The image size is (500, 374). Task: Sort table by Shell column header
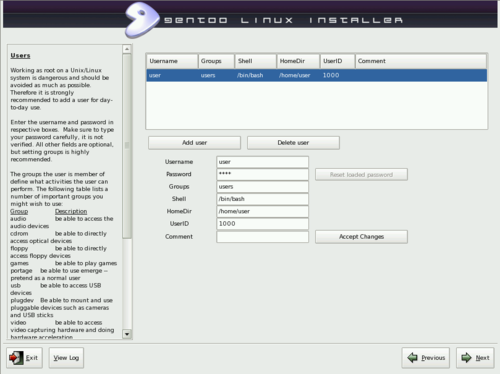pyautogui.click(x=256, y=61)
